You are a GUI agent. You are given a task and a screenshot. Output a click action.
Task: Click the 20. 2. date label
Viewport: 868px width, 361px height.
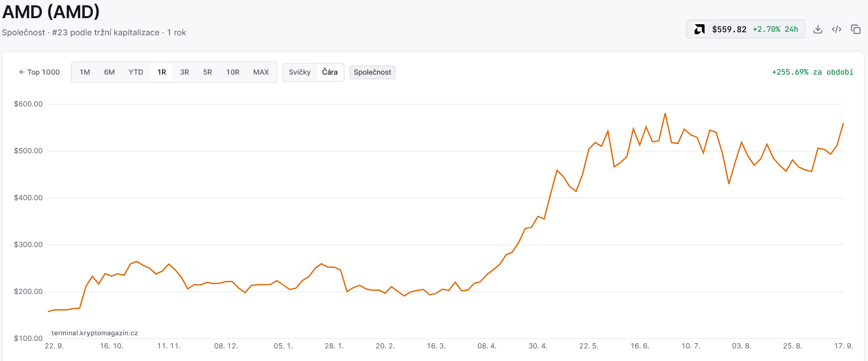tap(385, 346)
